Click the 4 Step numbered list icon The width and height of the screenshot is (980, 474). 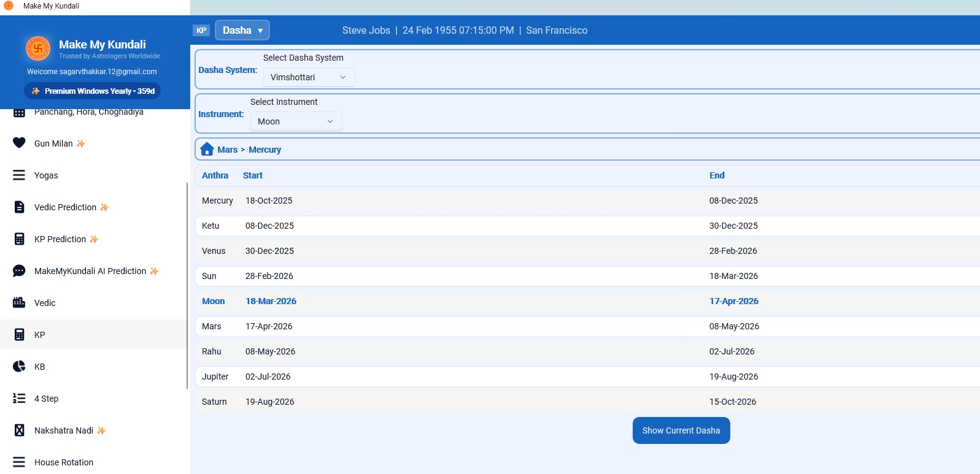click(x=19, y=398)
